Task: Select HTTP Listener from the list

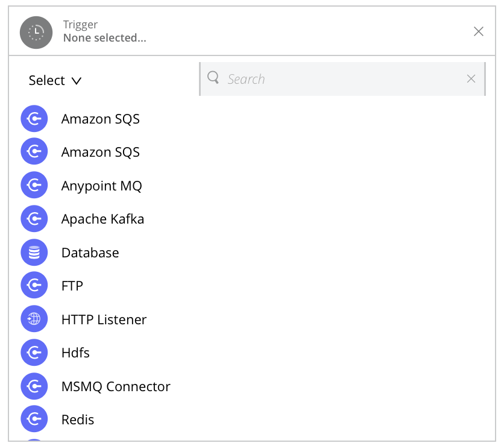Action: point(104,319)
